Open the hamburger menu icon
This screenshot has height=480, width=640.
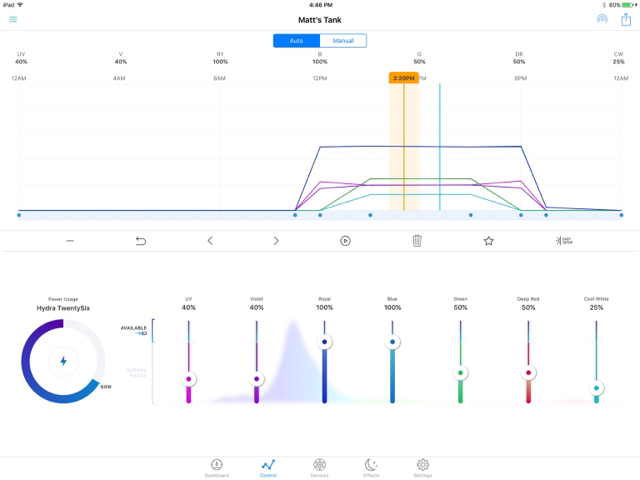tap(13, 19)
